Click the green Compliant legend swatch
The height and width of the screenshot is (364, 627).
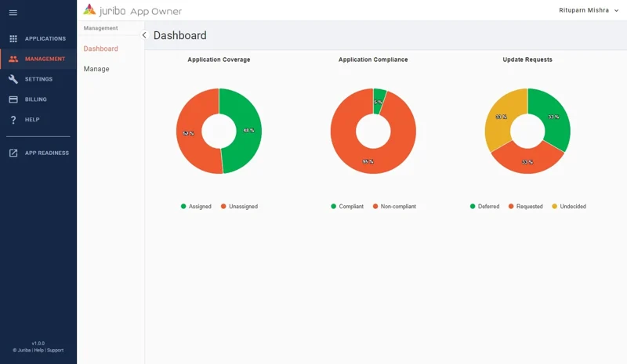click(x=334, y=206)
